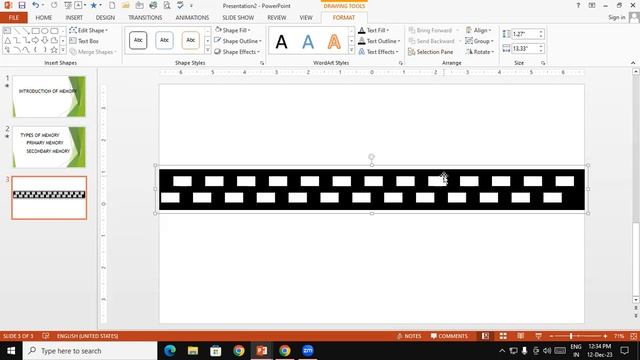Fit slide to current window
The width and height of the screenshot is (640, 360).
click(633, 336)
